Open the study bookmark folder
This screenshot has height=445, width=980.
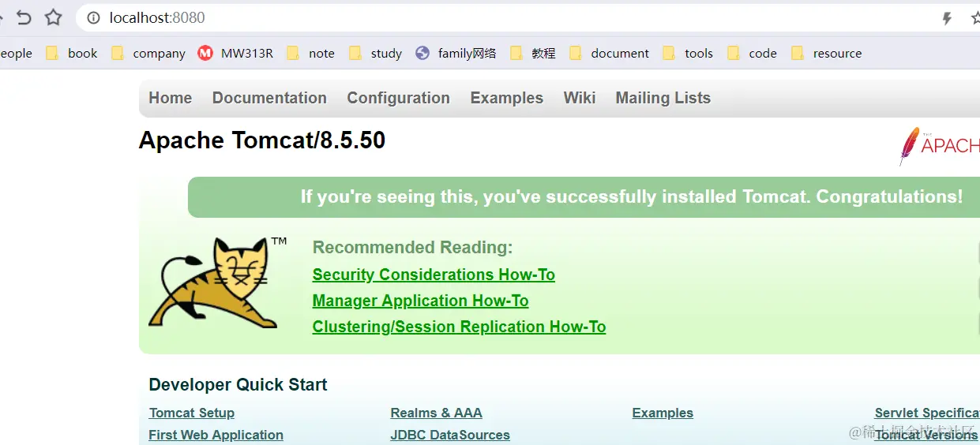(x=375, y=53)
